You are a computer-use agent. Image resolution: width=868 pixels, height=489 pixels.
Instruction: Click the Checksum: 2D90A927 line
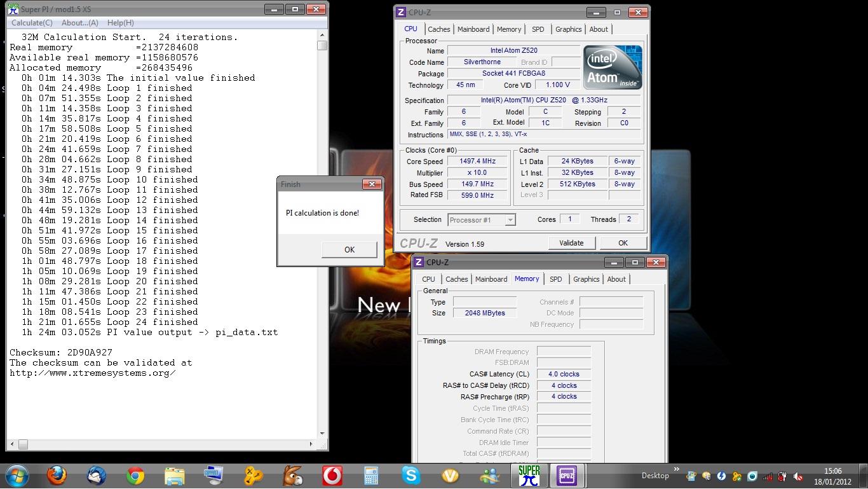[61, 352]
